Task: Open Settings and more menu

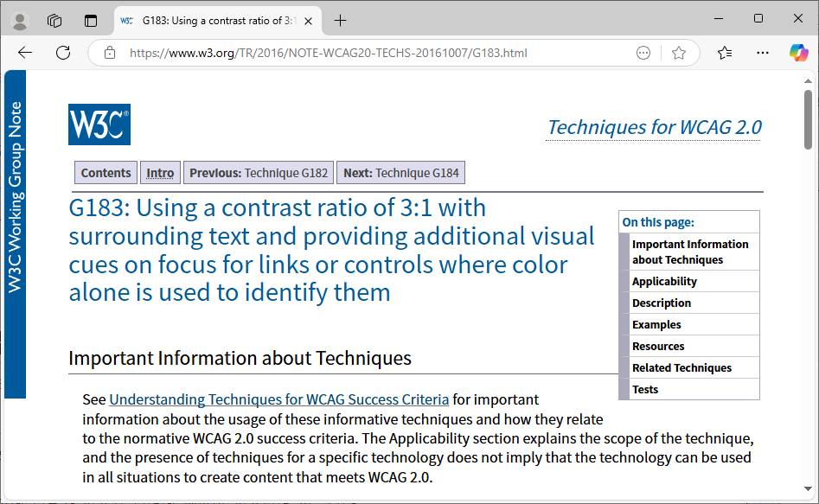Action: (x=763, y=53)
